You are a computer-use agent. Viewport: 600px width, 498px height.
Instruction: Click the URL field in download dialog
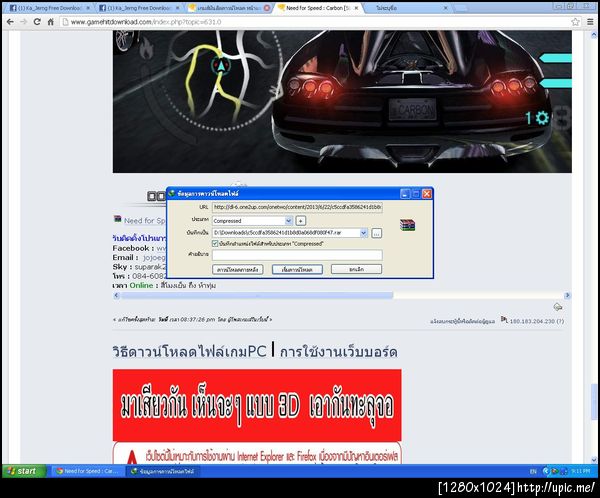297,207
